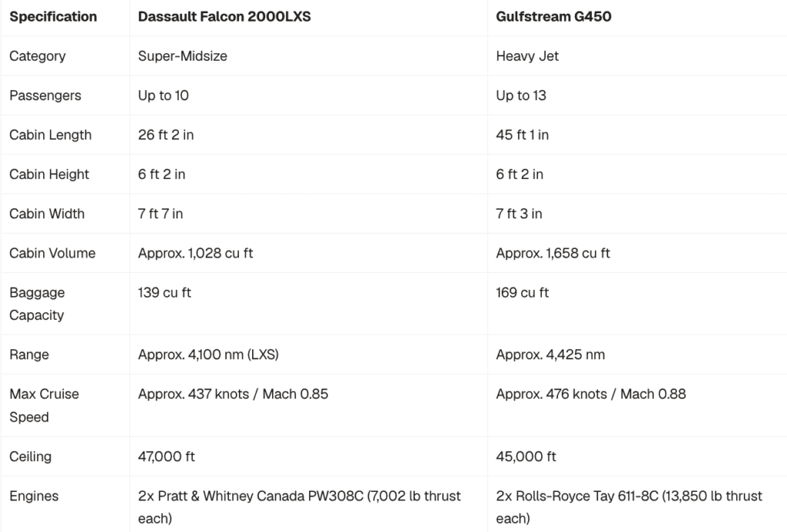Viewport: 787px width, 532px height.
Task: Click Approx. 1,028 cu ft volume cell
Action: tap(196, 253)
